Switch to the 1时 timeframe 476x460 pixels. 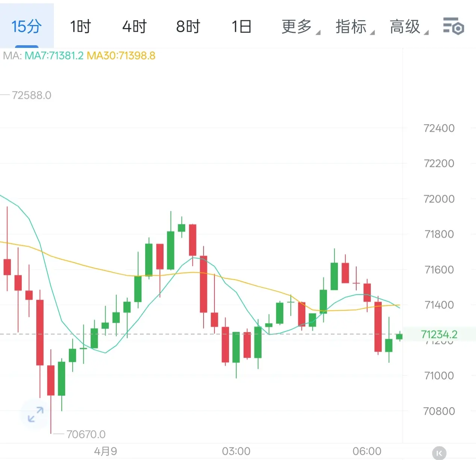[80, 27]
